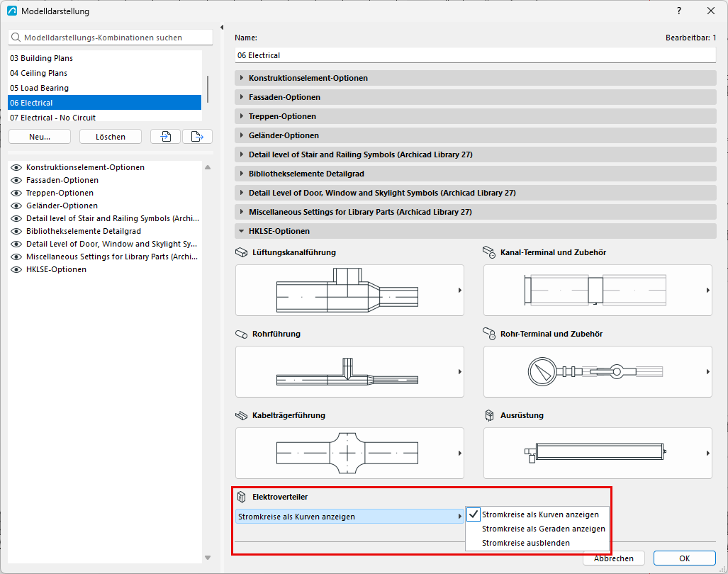The image size is (728, 574).
Task: Collapse the HKLSE-Optionen section header
Action: point(476,231)
